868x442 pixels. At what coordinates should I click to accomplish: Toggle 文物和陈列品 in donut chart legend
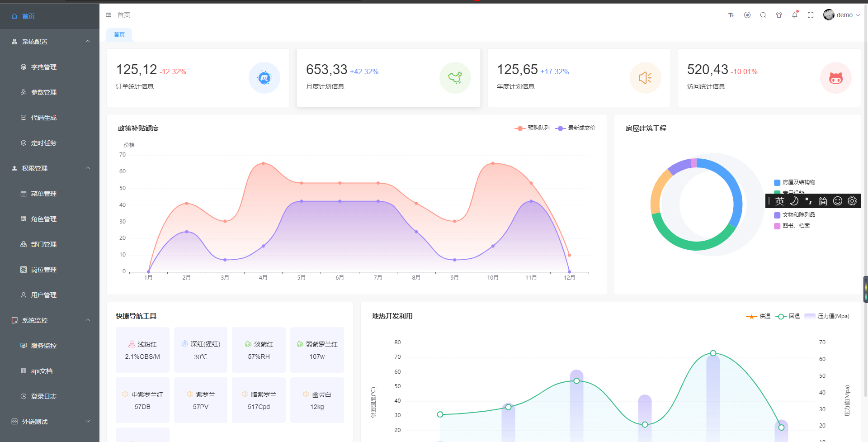tap(795, 215)
